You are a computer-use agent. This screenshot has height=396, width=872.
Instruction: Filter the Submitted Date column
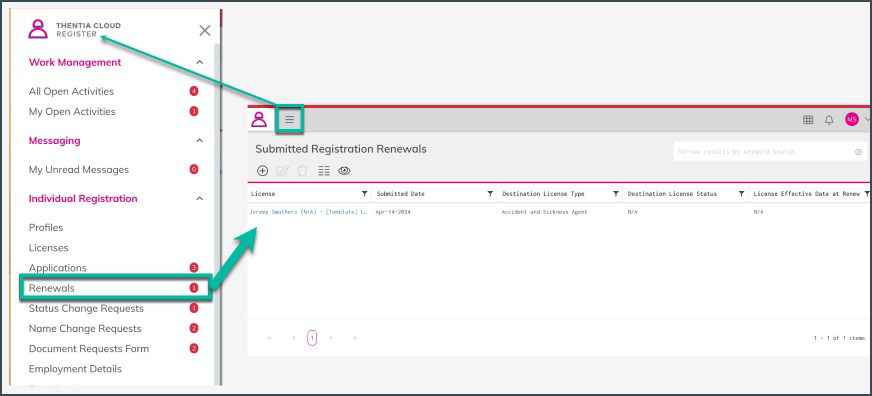click(x=490, y=194)
